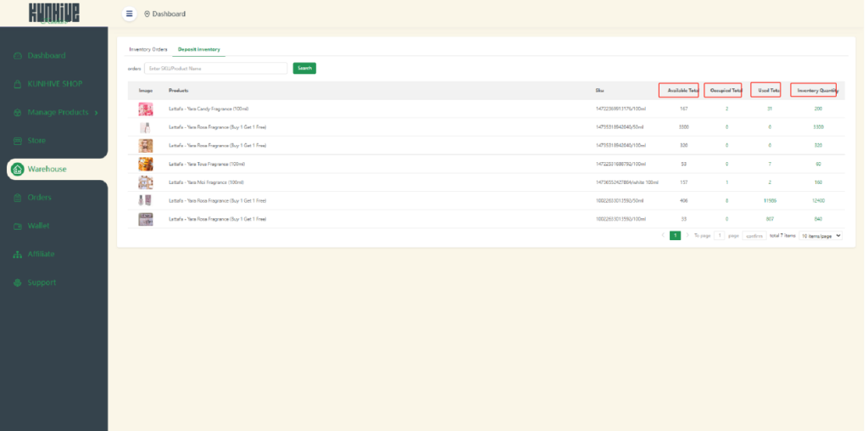Click Lattafa - Yara Tous Fragrance (100ml)
This screenshot has width=868, height=431.
click(207, 164)
